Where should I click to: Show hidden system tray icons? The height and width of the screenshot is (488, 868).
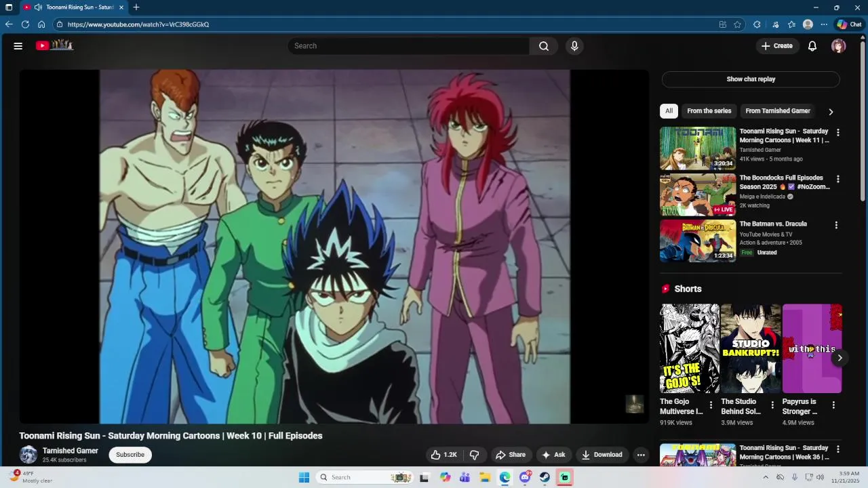[x=766, y=477]
